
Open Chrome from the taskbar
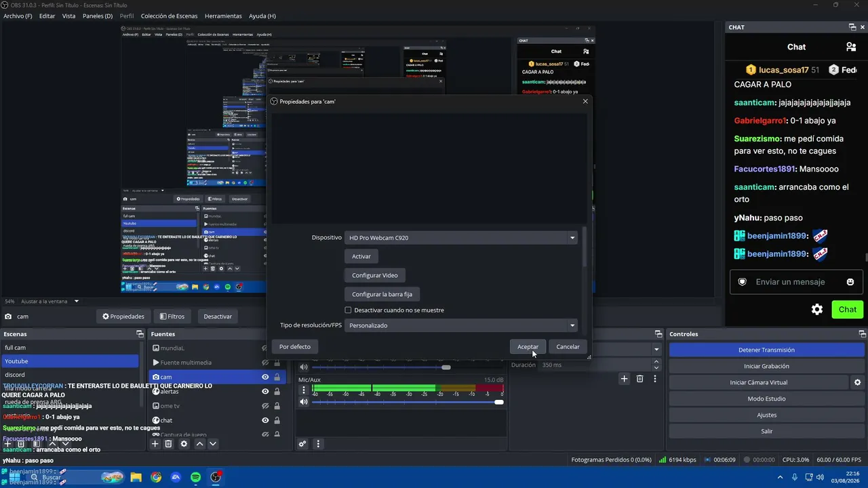pos(156,477)
